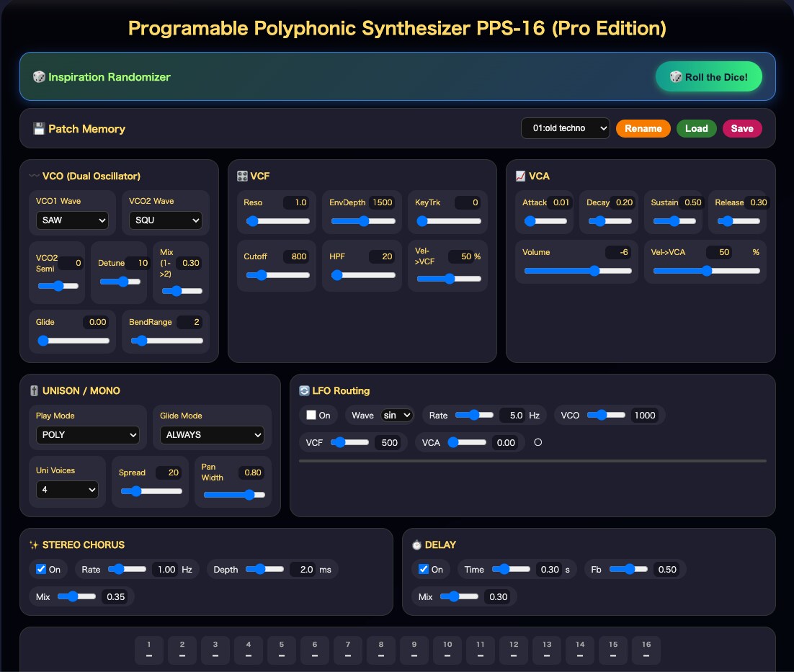Open the VCO1 Wave dropdown
The width and height of the screenshot is (794, 672).
click(x=72, y=220)
